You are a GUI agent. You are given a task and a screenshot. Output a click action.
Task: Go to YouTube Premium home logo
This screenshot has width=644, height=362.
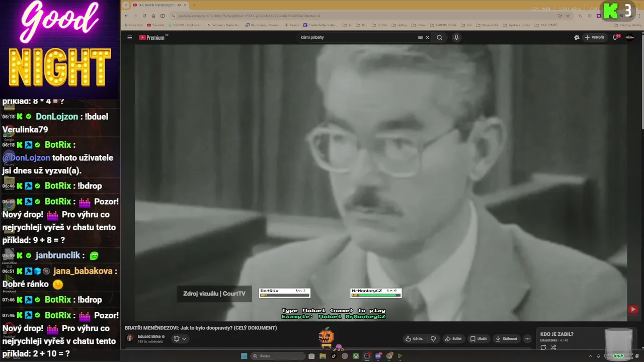[153, 38]
